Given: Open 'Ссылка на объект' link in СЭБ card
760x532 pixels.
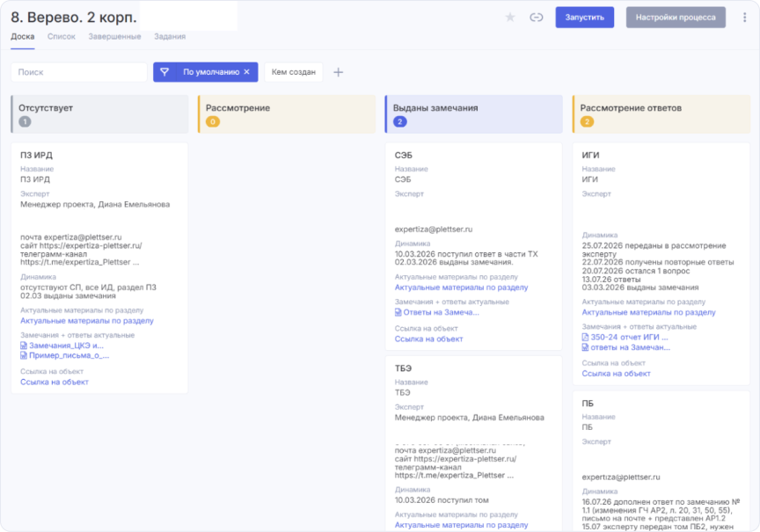Looking at the screenshot, I should click(428, 339).
